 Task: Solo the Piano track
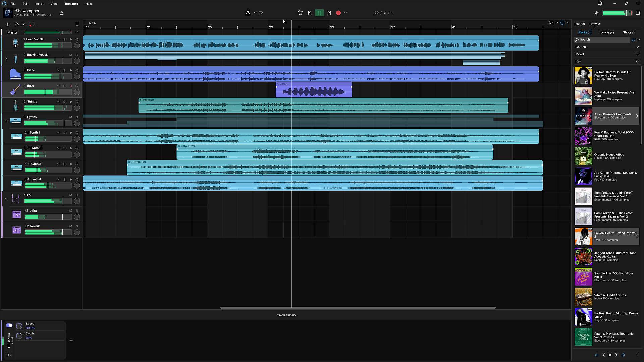64,70
